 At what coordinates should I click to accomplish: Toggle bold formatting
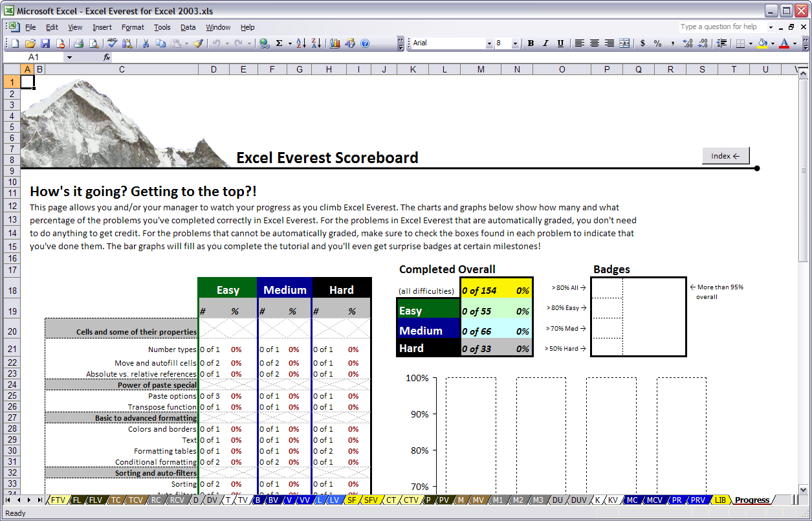(531, 43)
